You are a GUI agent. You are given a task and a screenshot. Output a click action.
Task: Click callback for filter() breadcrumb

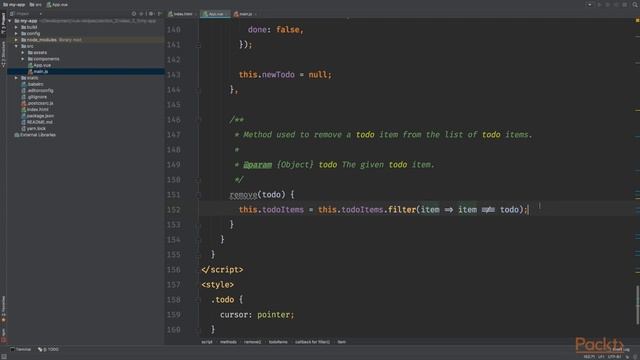[x=312, y=342]
